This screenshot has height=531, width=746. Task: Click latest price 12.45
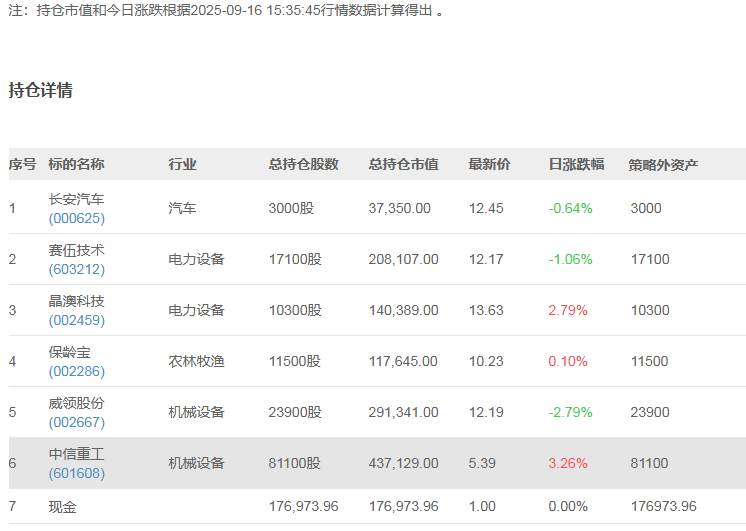coord(486,208)
